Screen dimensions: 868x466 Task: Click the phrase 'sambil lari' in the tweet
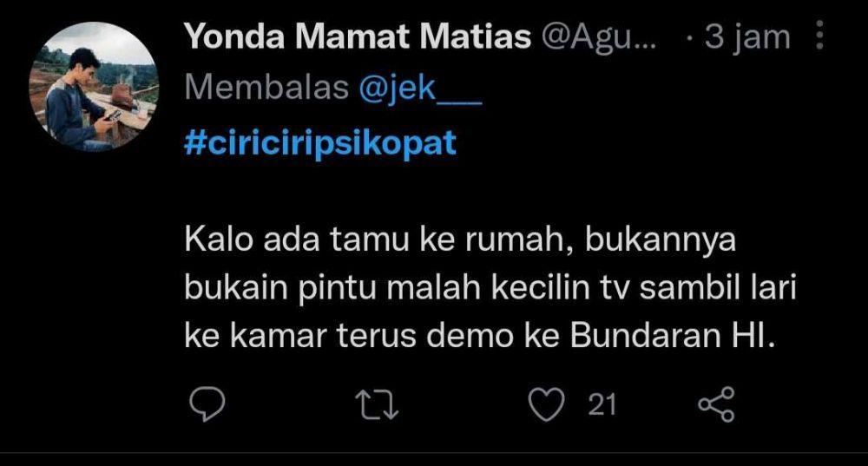tap(718, 288)
